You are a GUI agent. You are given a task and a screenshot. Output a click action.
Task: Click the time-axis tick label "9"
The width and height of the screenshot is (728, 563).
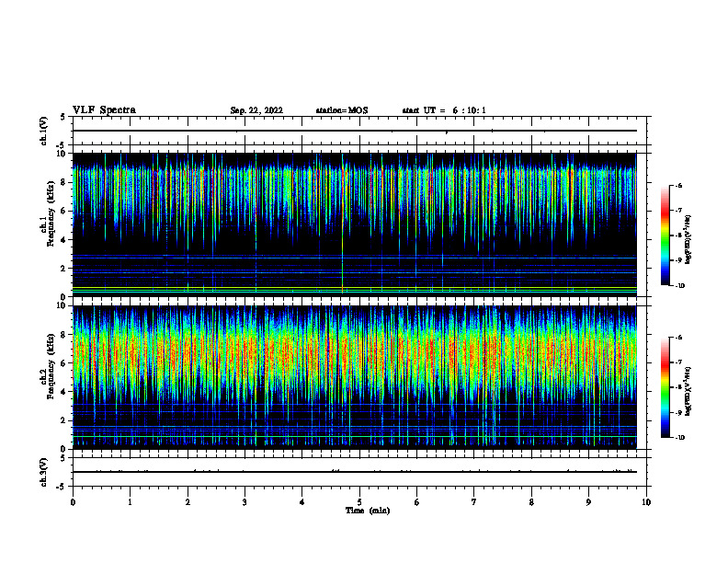[x=588, y=502]
